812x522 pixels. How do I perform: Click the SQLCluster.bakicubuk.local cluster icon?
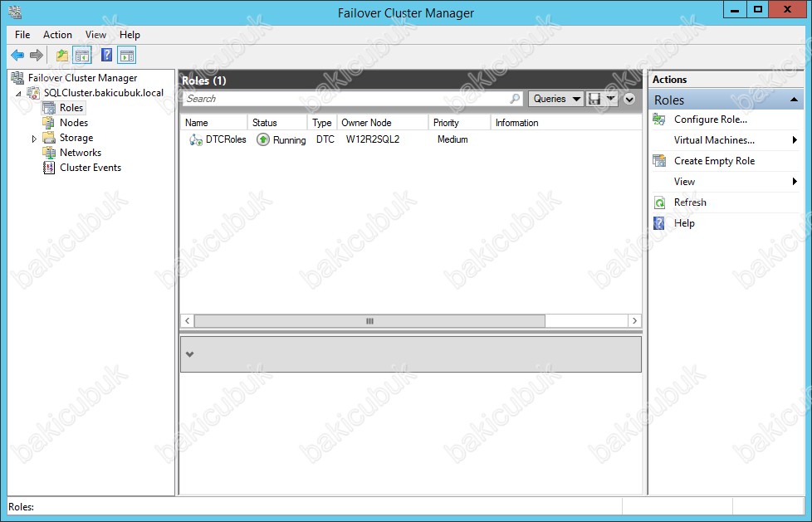33,93
